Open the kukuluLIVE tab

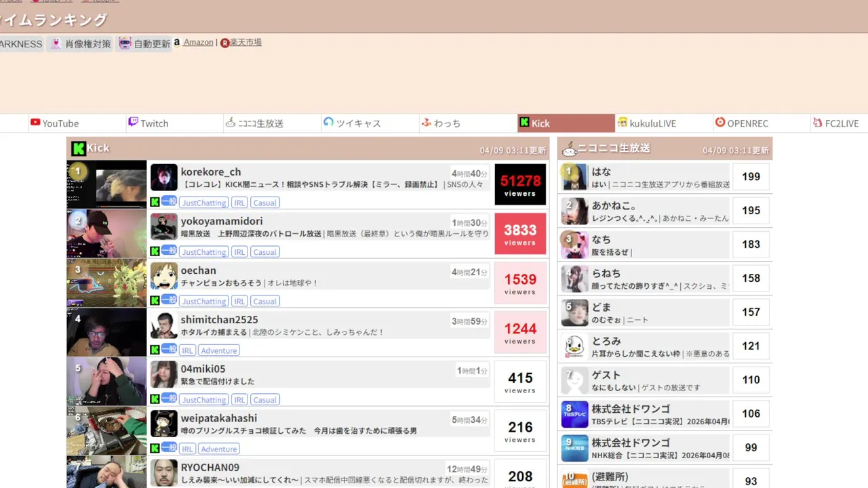tap(663, 123)
